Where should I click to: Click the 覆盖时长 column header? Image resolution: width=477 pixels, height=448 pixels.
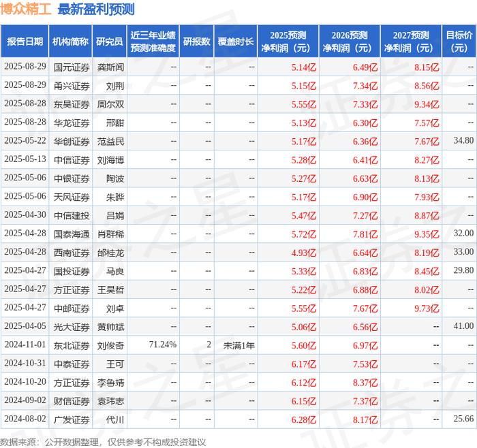click(x=236, y=42)
